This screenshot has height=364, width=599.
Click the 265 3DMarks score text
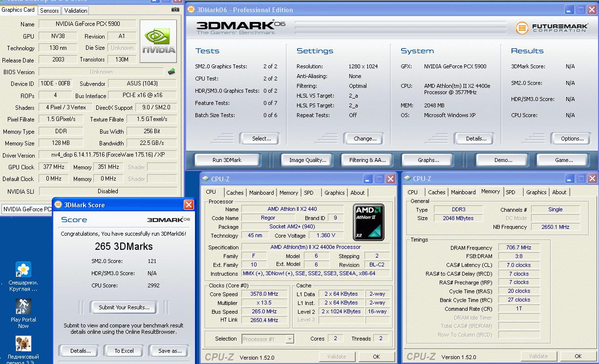coord(124,246)
